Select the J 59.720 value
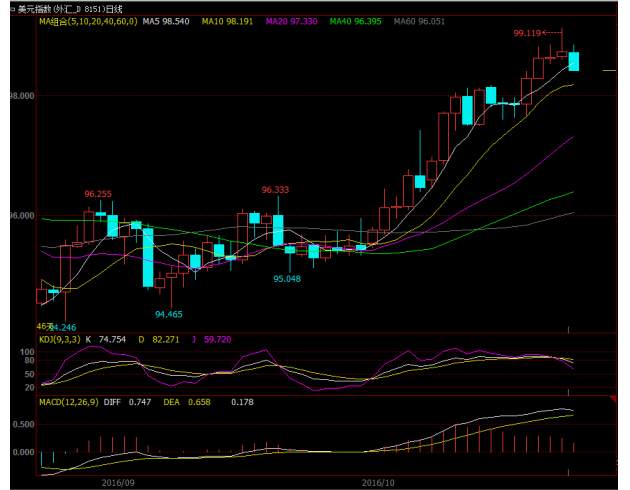The image size is (630, 490). pyautogui.click(x=211, y=339)
